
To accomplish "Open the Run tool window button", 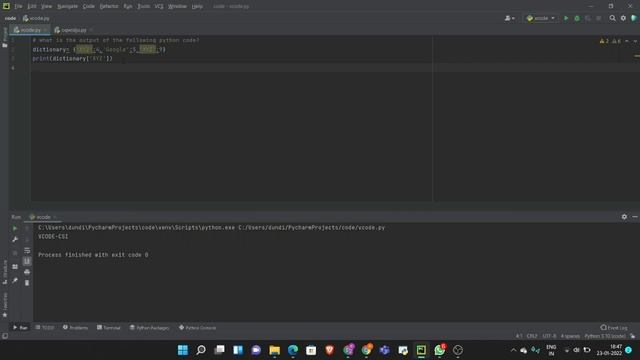I will [x=20, y=327].
